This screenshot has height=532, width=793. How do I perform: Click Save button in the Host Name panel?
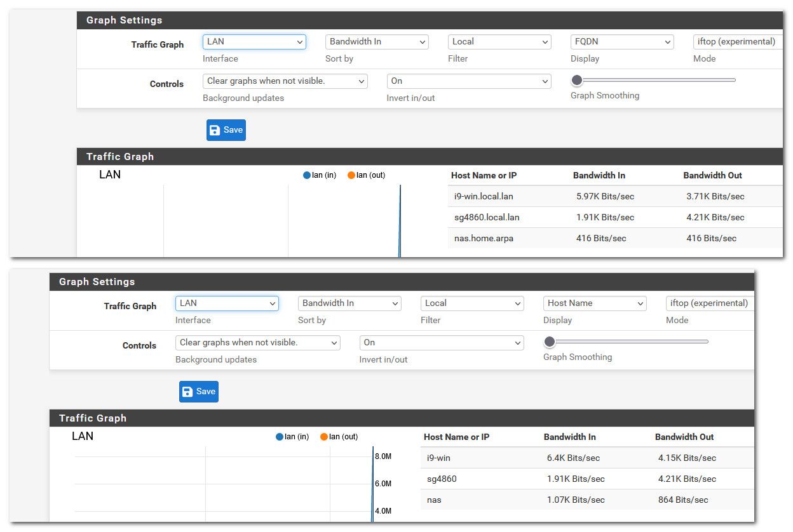199,392
